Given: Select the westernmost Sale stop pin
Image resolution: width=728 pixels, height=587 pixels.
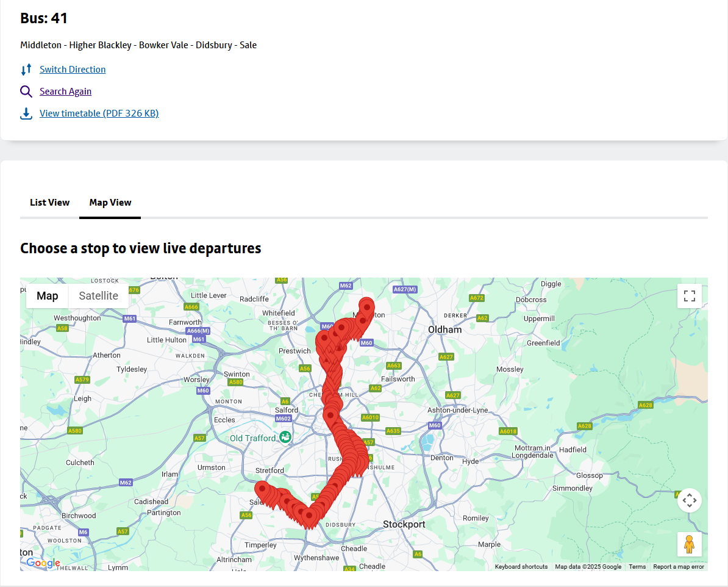Looking at the screenshot, I should (262, 490).
